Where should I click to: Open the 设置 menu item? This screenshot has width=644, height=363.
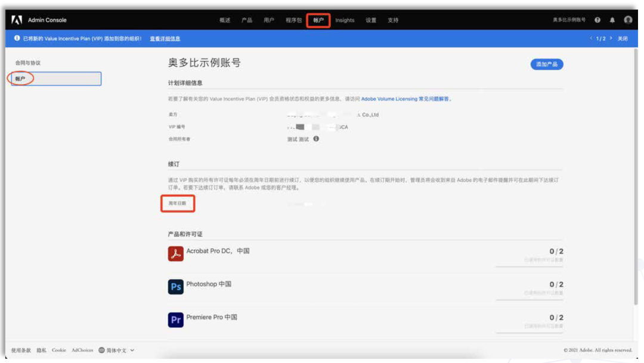click(371, 19)
